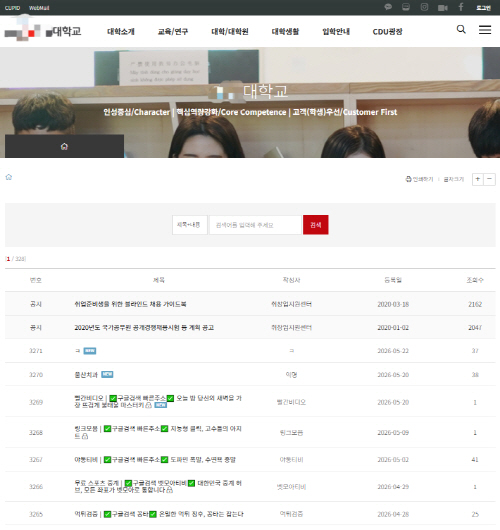Open the search magnifier icon in header
Image resolution: width=500 pixels, height=530 pixels.
click(x=461, y=29)
